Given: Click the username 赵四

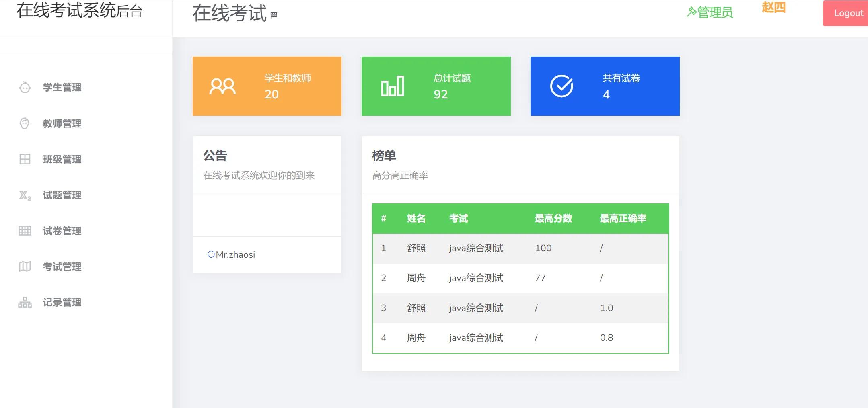Looking at the screenshot, I should (772, 8).
